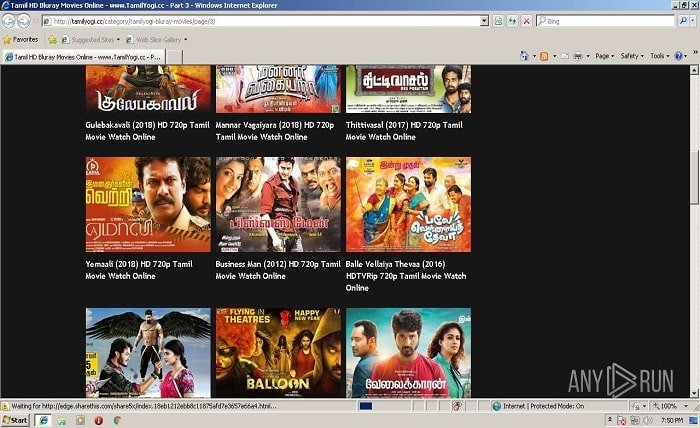
Task: Click the network tray icon
Action: [634, 420]
